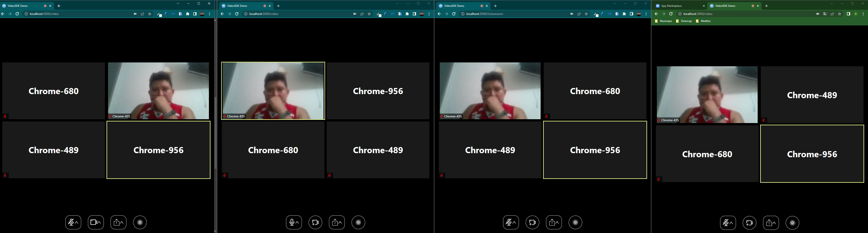Viewport: 868px width, 233px height.
Task: Open mic options caret in second window from left
Action: (297, 223)
